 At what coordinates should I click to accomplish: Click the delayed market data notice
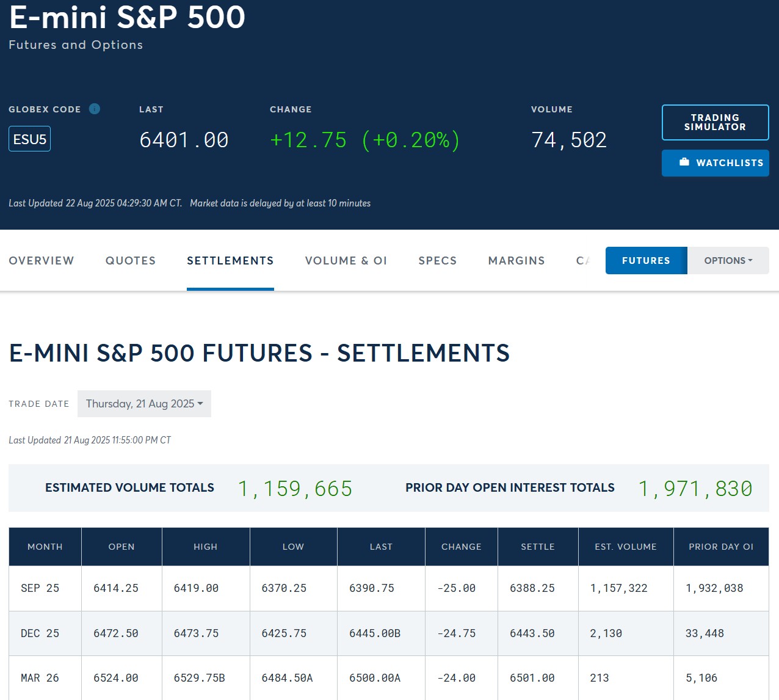tap(280, 203)
